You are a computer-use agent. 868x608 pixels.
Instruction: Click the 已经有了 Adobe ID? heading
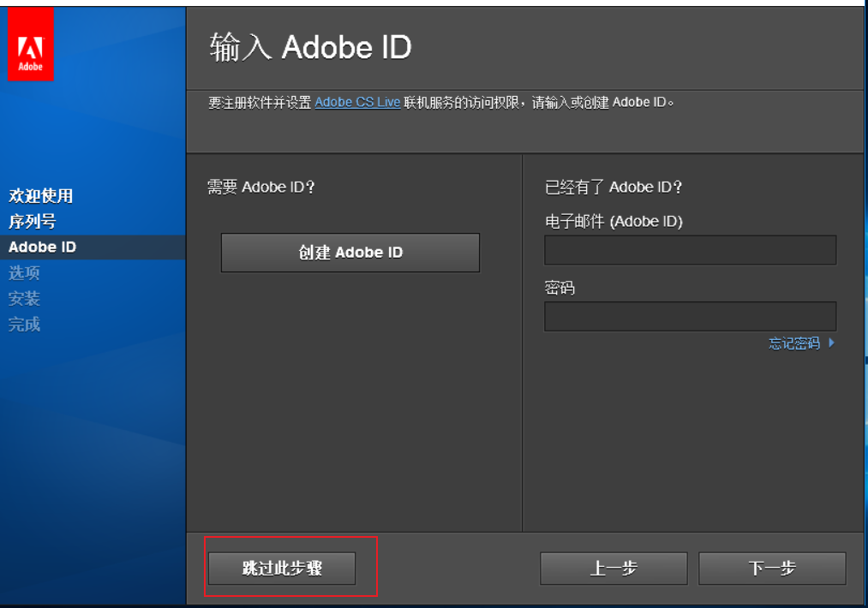pyautogui.click(x=612, y=187)
